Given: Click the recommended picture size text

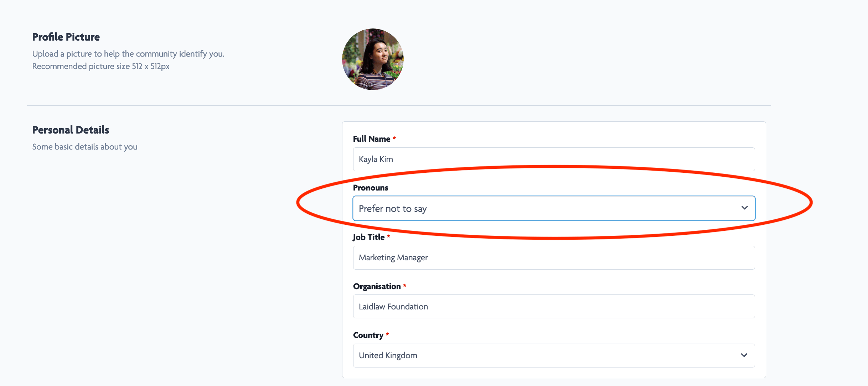Looking at the screenshot, I should (101, 66).
